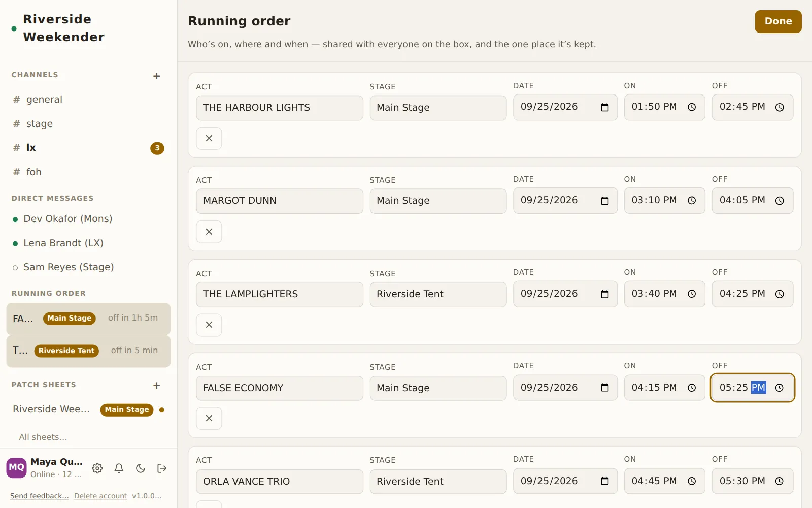Remove THE HARBOUR LIGHTS act row
Viewport: 812px width, 508px height.
click(x=209, y=138)
